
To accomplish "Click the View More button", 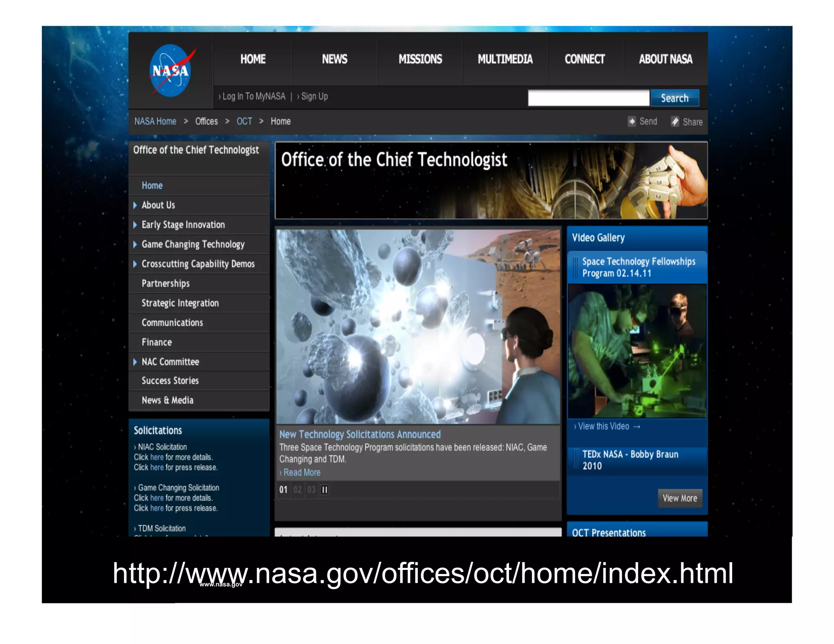I will click(680, 498).
